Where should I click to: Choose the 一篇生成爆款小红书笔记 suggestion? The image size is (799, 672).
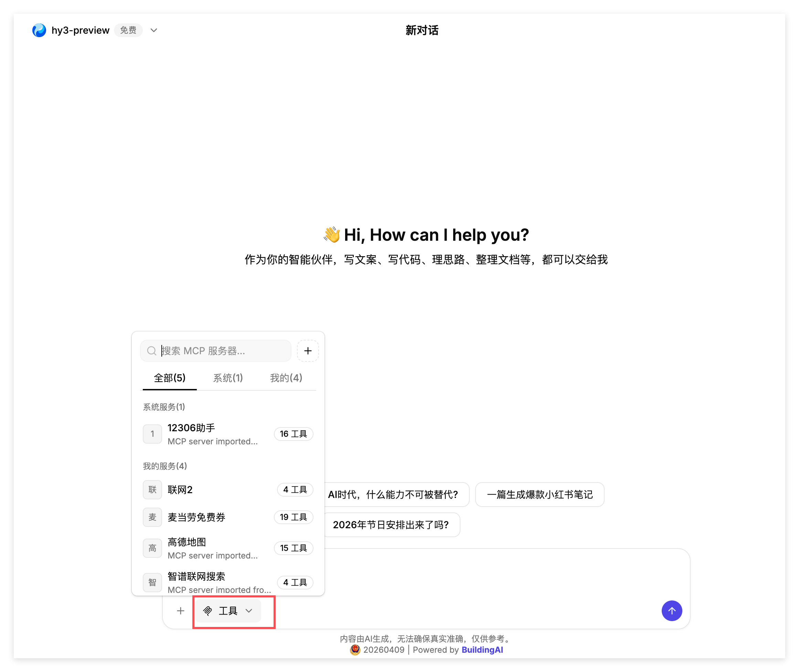tap(540, 495)
